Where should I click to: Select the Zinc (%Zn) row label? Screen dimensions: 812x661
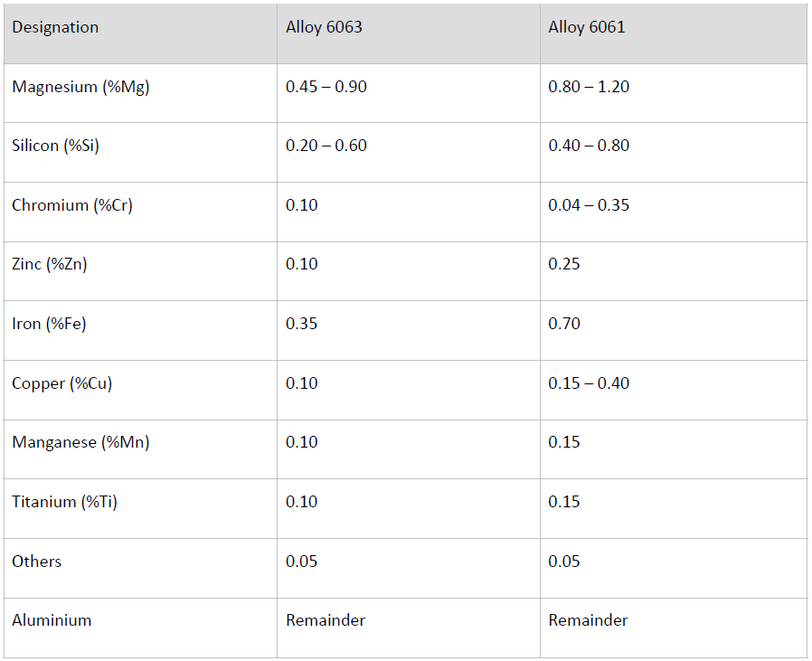[50, 264]
